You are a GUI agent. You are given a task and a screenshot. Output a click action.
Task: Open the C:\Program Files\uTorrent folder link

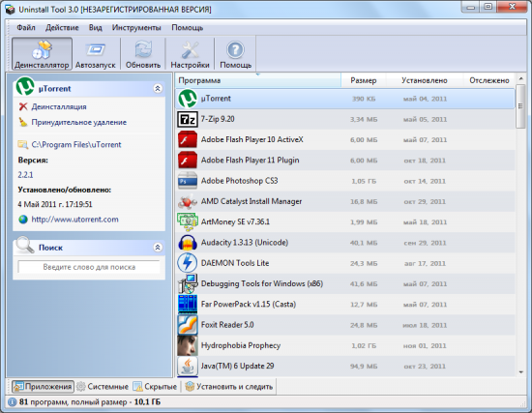(76, 144)
